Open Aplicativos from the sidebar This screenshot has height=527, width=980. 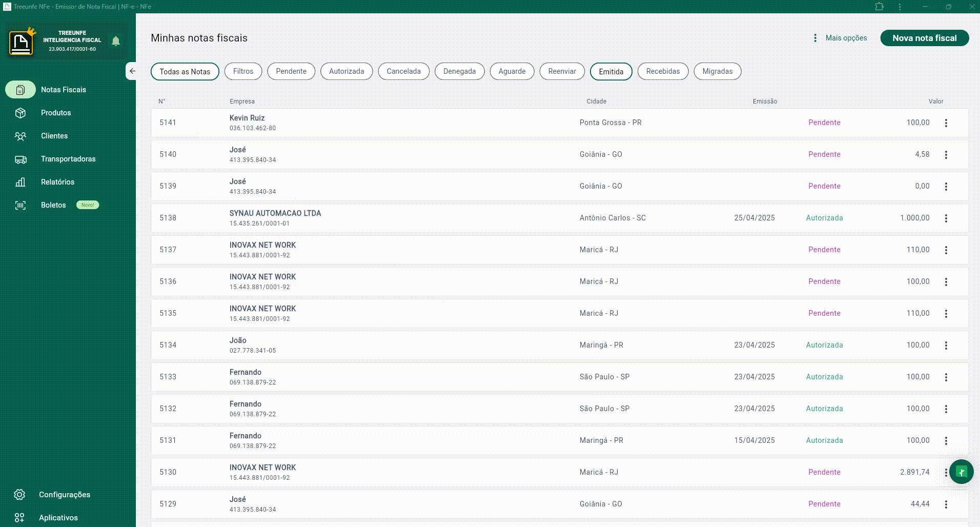pos(58,518)
